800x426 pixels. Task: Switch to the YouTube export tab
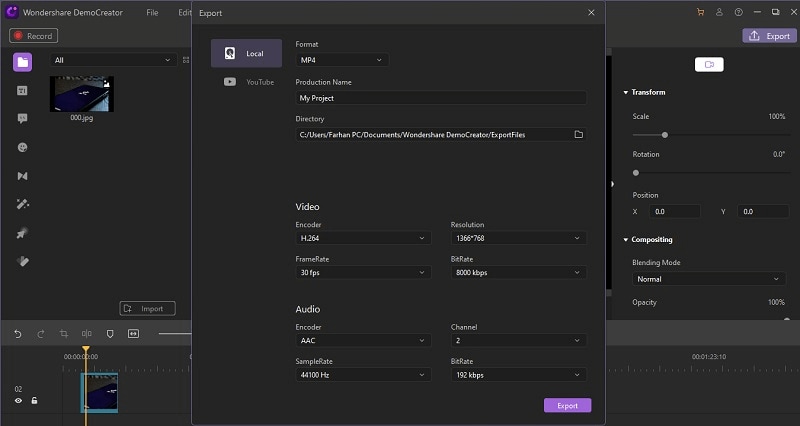(x=248, y=81)
